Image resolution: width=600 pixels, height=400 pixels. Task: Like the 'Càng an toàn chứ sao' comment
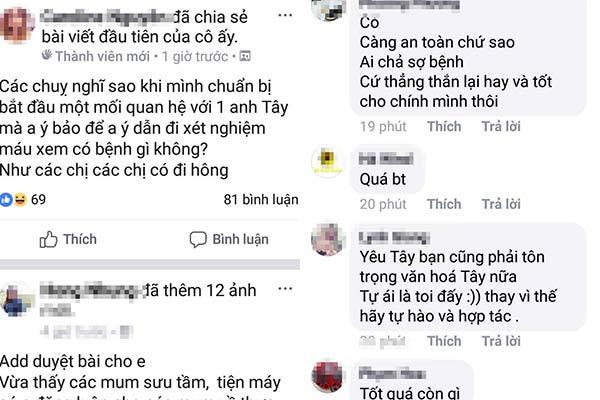(444, 126)
